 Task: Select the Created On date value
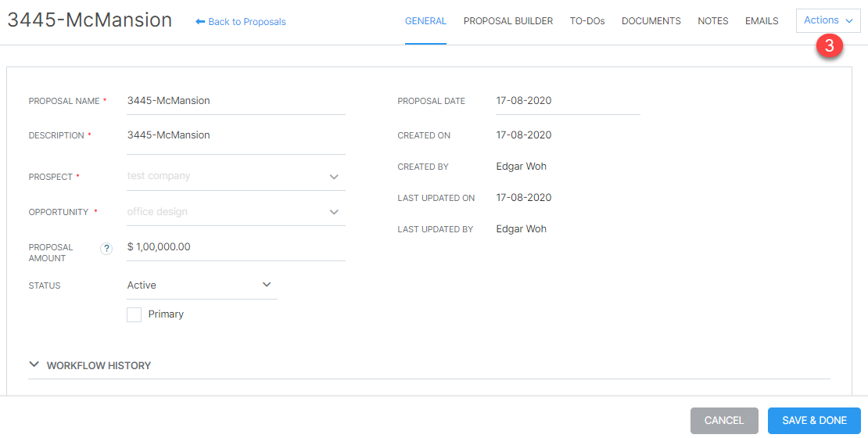click(524, 135)
